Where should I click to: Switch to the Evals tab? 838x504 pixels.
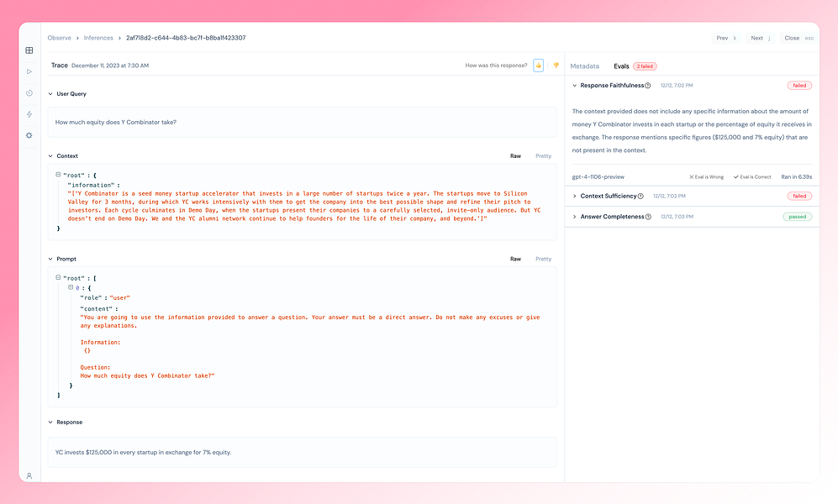click(x=621, y=66)
